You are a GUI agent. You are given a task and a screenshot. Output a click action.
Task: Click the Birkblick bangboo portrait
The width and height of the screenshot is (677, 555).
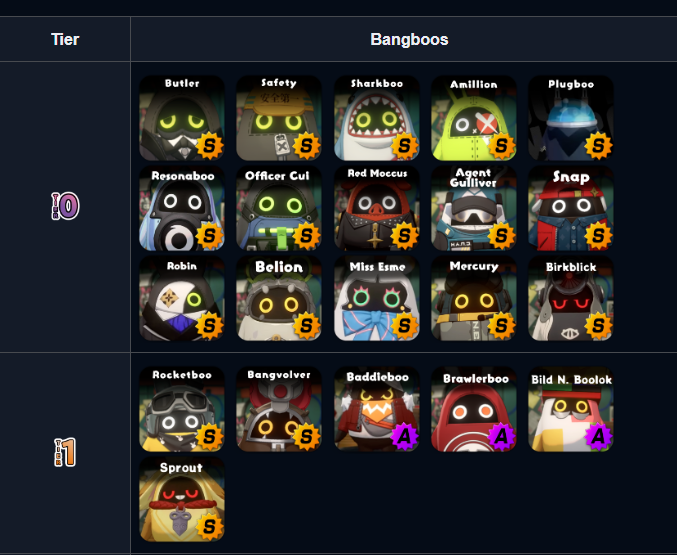(x=571, y=298)
